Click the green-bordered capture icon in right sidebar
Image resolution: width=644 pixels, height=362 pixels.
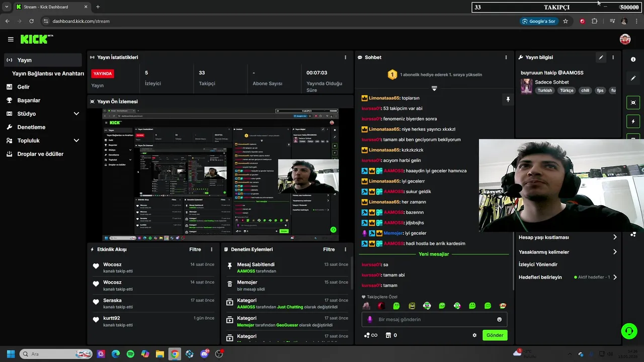coord(633,103)
